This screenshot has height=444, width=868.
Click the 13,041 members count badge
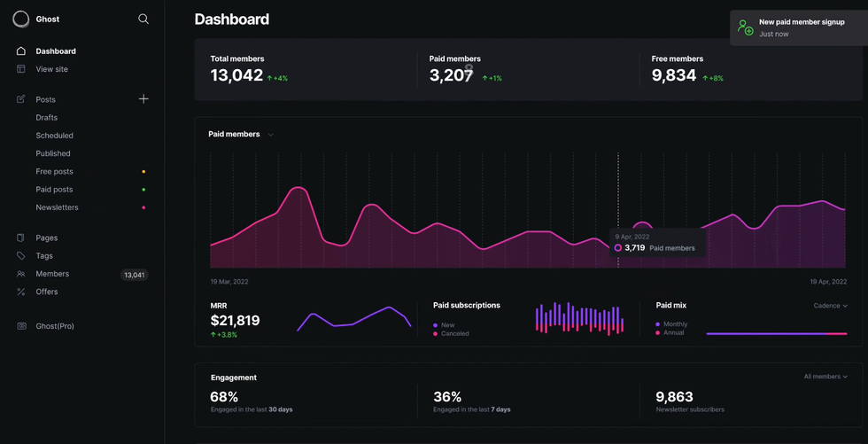[134, 275]
